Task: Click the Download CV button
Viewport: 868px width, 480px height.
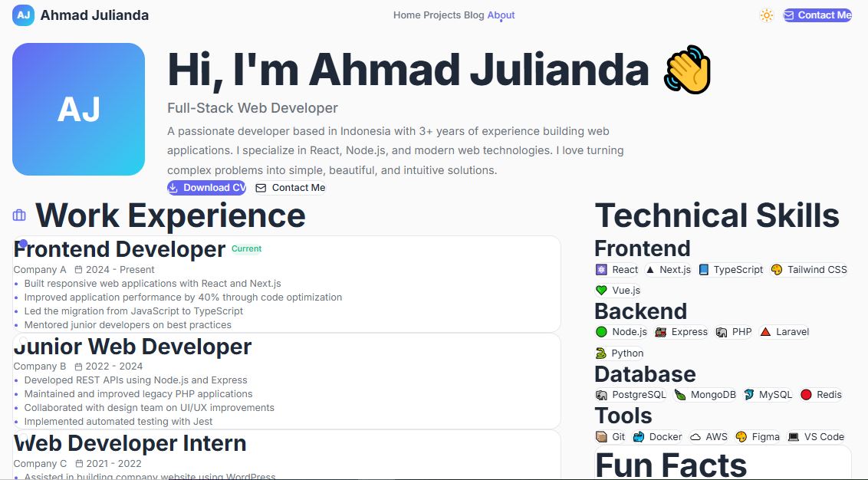Action: [206, 187]
